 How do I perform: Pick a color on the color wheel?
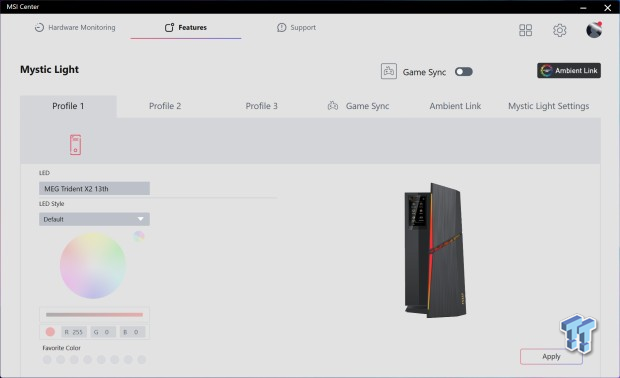click(93, 265)
